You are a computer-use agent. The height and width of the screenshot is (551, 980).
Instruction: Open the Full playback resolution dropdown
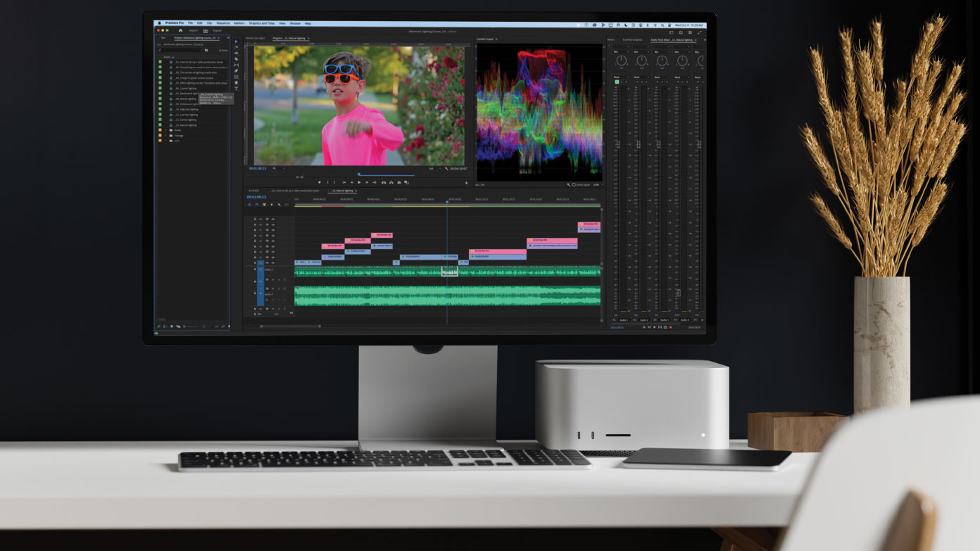coord(435,168)
